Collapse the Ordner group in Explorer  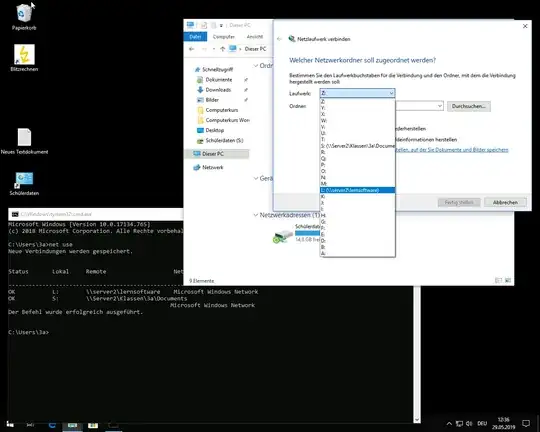click(256, 65)
